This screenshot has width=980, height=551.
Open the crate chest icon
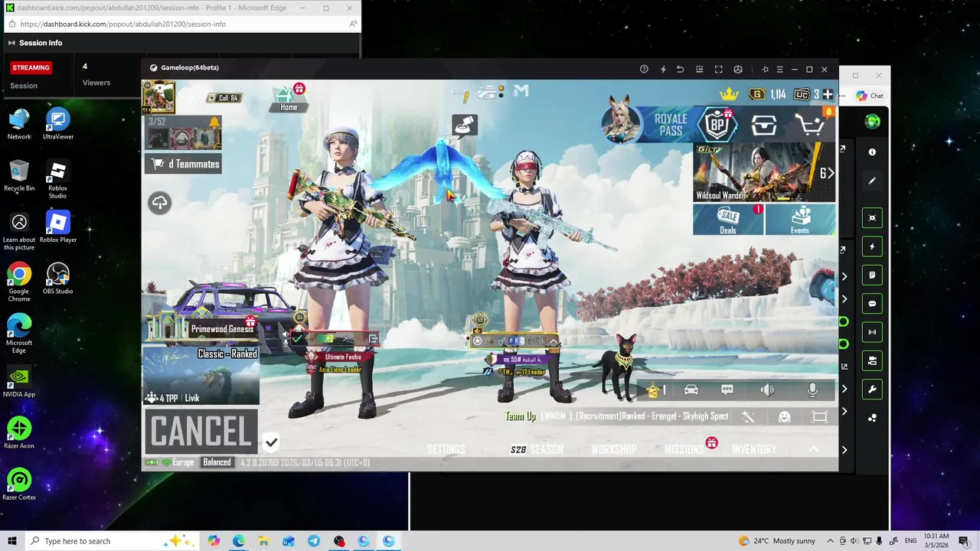click(x=763, y=125)
